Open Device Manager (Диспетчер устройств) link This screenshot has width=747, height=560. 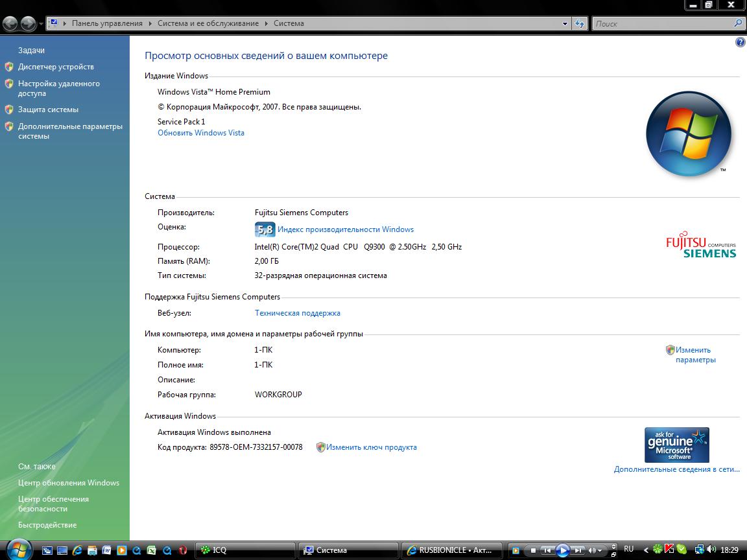point(56,67)
